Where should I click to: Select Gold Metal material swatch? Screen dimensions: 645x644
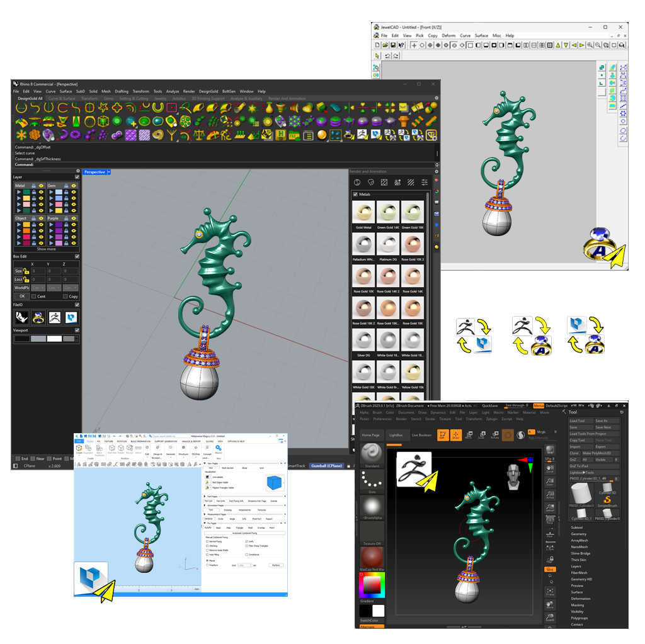coord(363,212)
